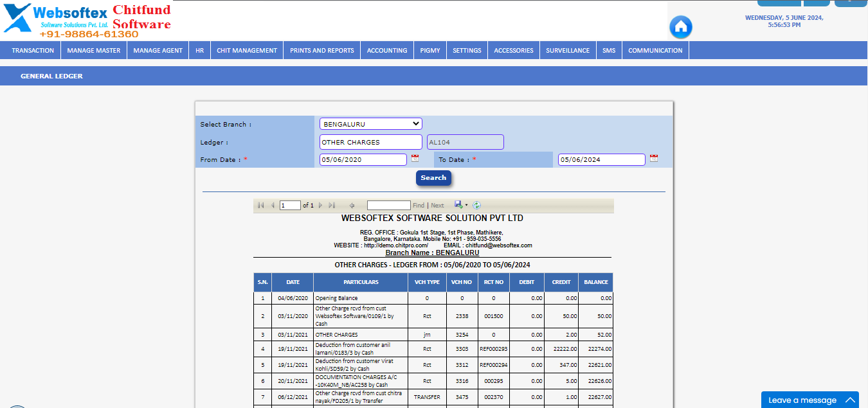This screenshot has height=408, width=868.
Task: Open the Surveillance menu
Action: (568, 50)
